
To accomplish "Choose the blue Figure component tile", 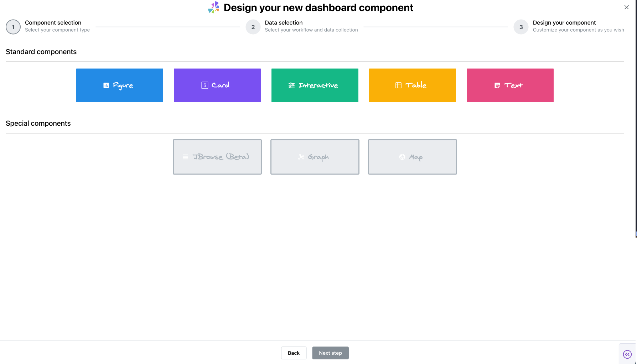I will click(120, 85).
